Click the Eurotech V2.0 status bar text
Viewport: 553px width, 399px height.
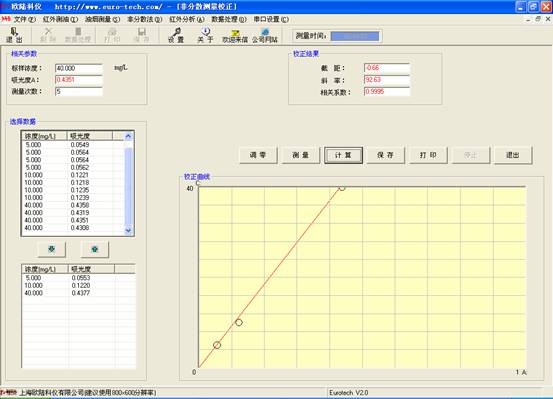click(x=349, y=393)
